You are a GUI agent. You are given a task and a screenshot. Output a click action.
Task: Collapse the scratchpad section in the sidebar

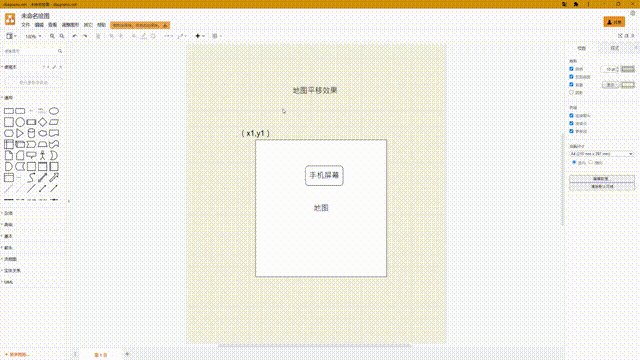pyautogui.click(x=10, y=67)
